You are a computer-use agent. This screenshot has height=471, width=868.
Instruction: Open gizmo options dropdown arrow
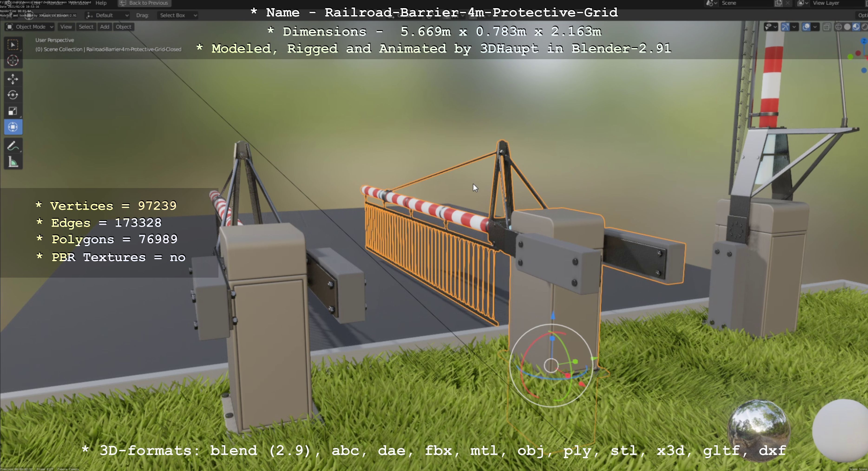click(x=794, y=27)
